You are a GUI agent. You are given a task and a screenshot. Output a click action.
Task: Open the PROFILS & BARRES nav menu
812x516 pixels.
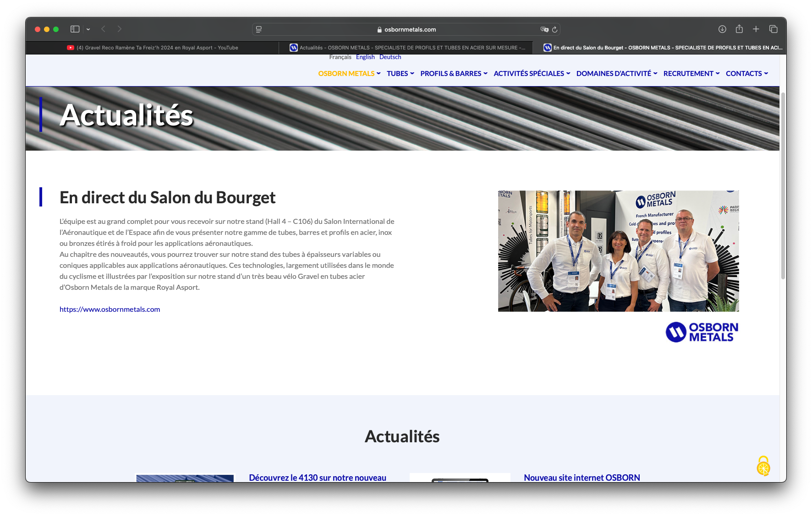451,73
